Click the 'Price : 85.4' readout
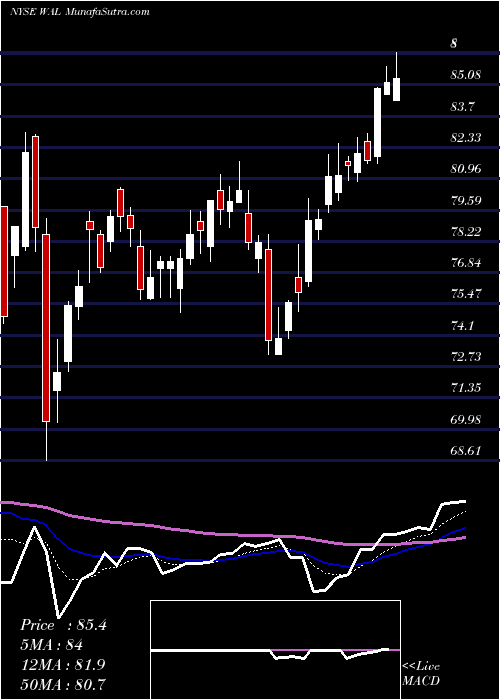Screen dimensions: 500x700 point(63,625)
